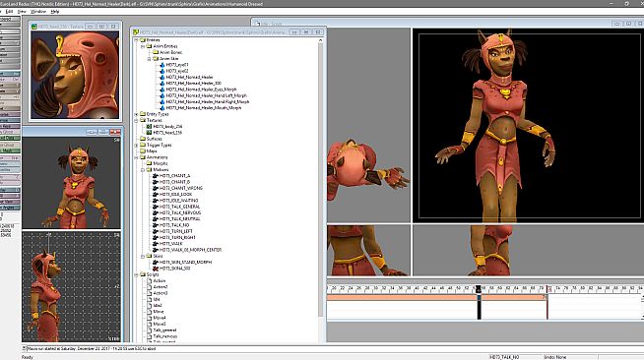This screenshot has height=360, width=644.
Task: Click texture window title bar icon
Action: (x=34, y=27)
